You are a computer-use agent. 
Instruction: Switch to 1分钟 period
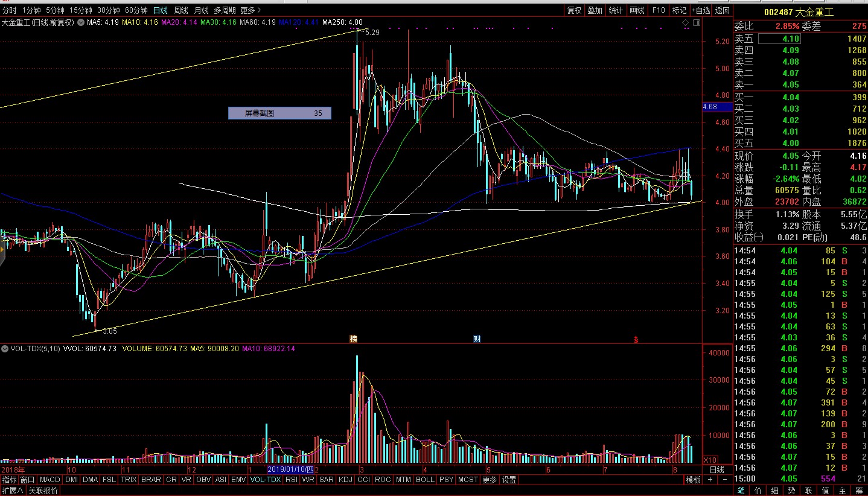(31, 10)
